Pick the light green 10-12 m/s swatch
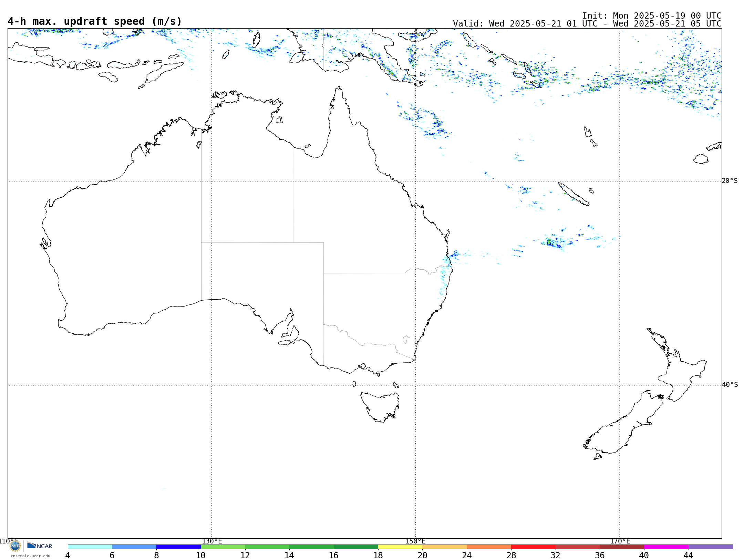Image resolution: width=744 pixels, height=560 pixels. [223, 547]
